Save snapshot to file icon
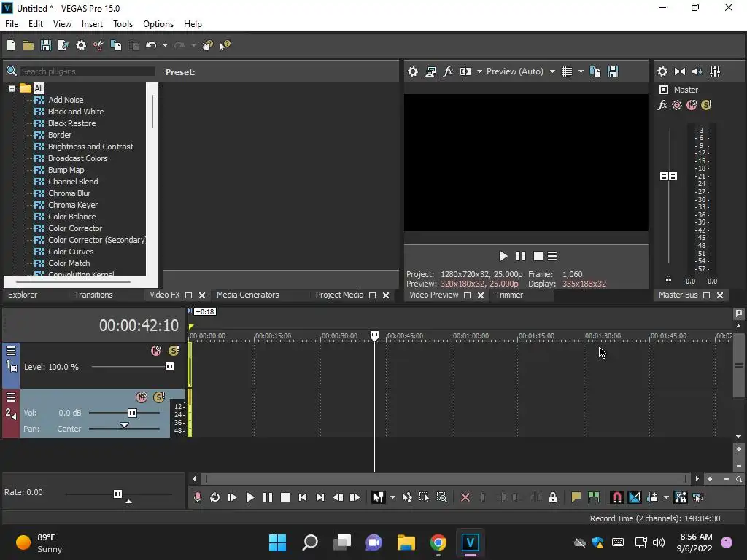The height and width of the screenshot is (560, 747). 613,71
